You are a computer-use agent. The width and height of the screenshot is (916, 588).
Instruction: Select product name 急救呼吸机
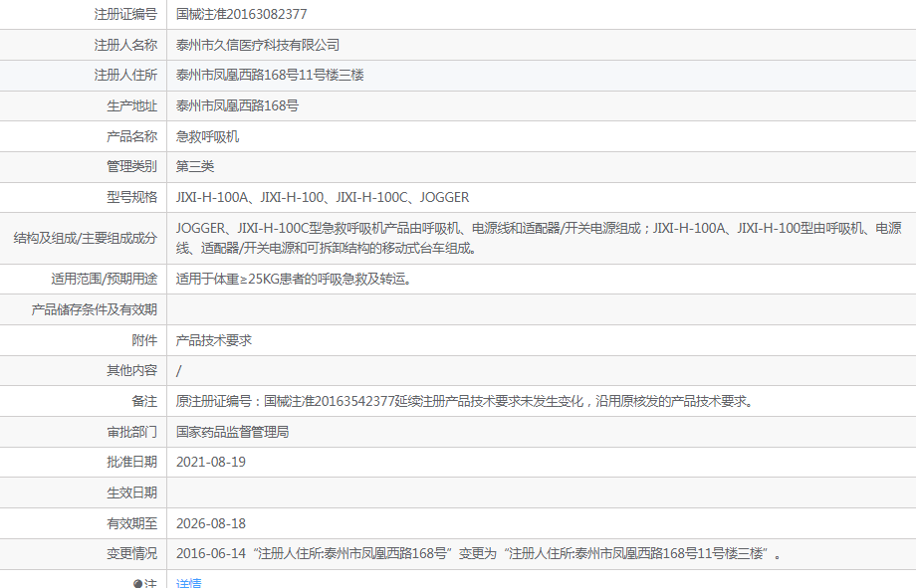click(207, 136)
